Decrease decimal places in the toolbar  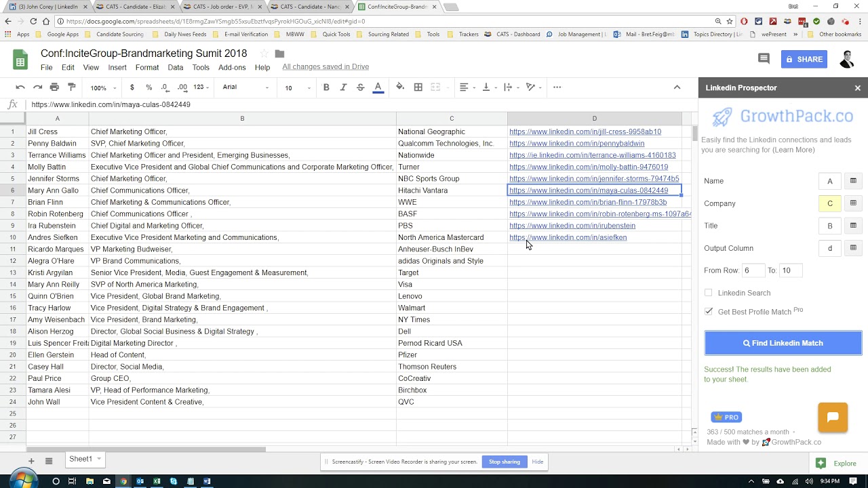(x=165, y=87)
